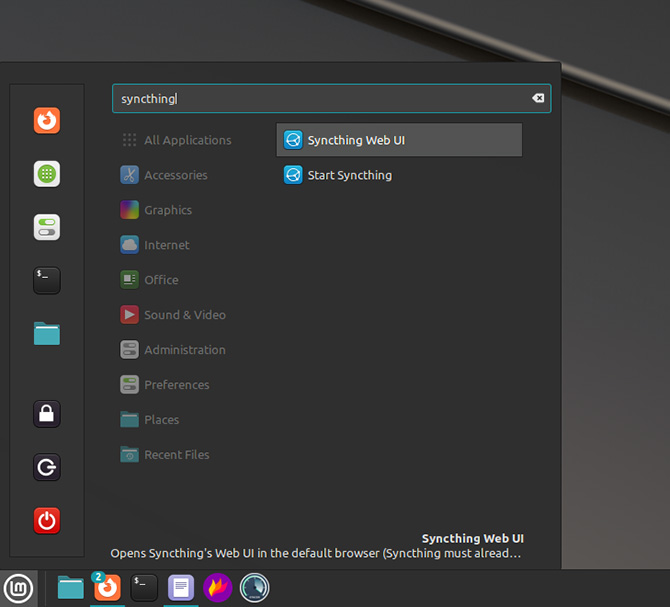Viewport: 670px width, 607px height.
Task: Launch Software Manager from favorites sidebar
Action: 47,174
